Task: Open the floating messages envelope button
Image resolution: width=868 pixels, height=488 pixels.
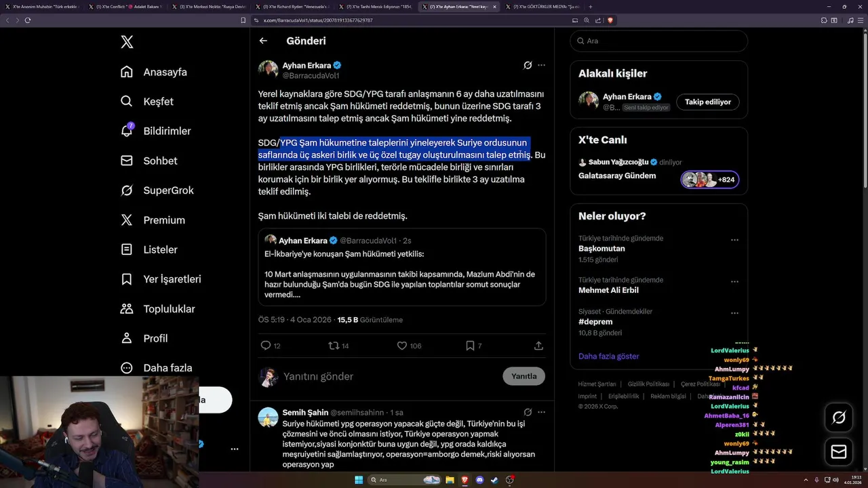Action: pyautogui.click(x=839, y=451)
